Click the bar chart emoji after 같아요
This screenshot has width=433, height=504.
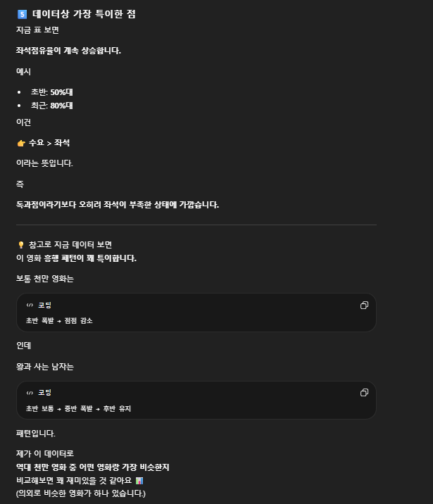[x=139, y=480]
